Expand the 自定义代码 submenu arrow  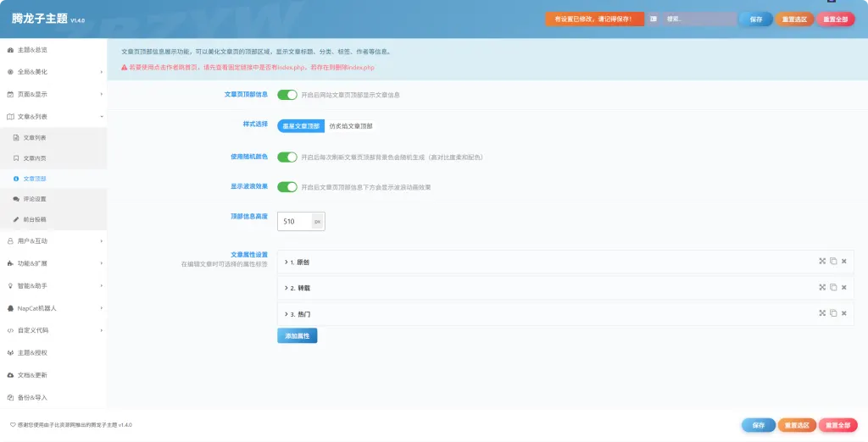click(x=102, y=330)
